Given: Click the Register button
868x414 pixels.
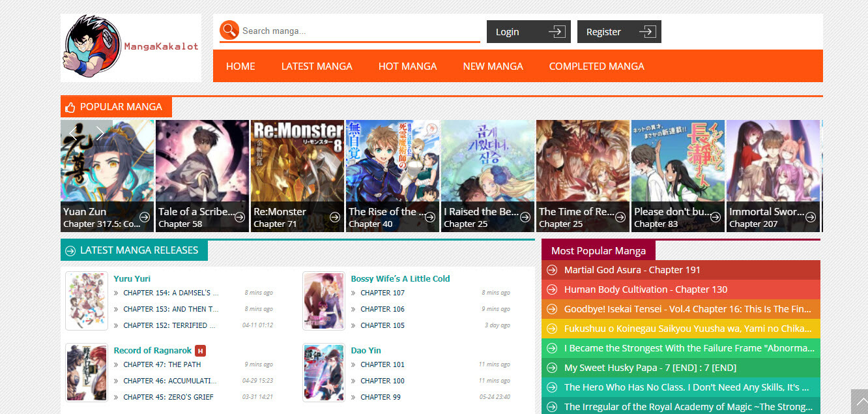Looking at the screenshot, I should point(619,31).
